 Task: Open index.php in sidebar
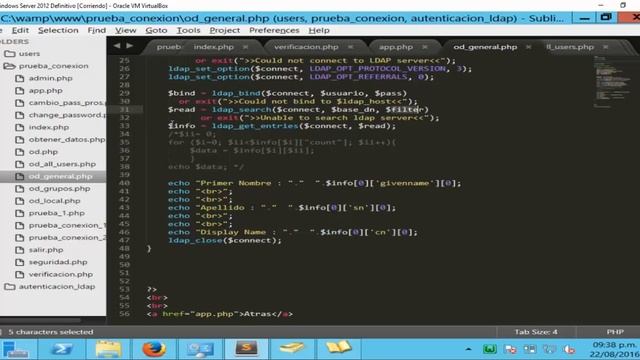[x=49, y=127]
